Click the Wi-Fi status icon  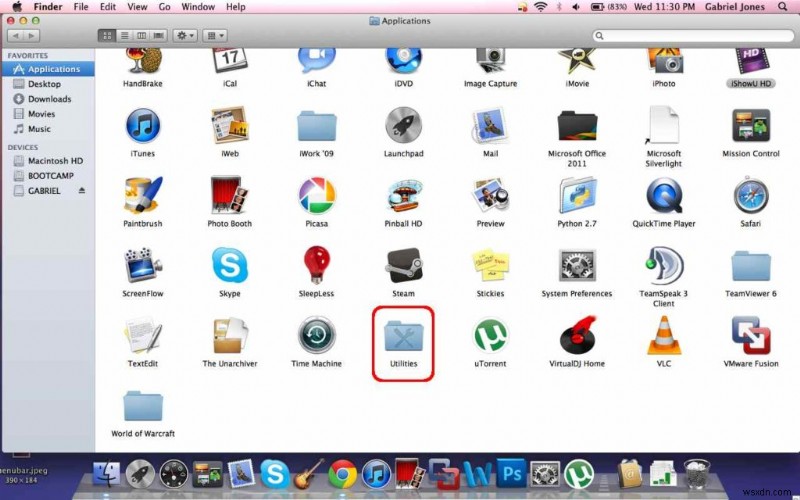[x=540, y=7]
